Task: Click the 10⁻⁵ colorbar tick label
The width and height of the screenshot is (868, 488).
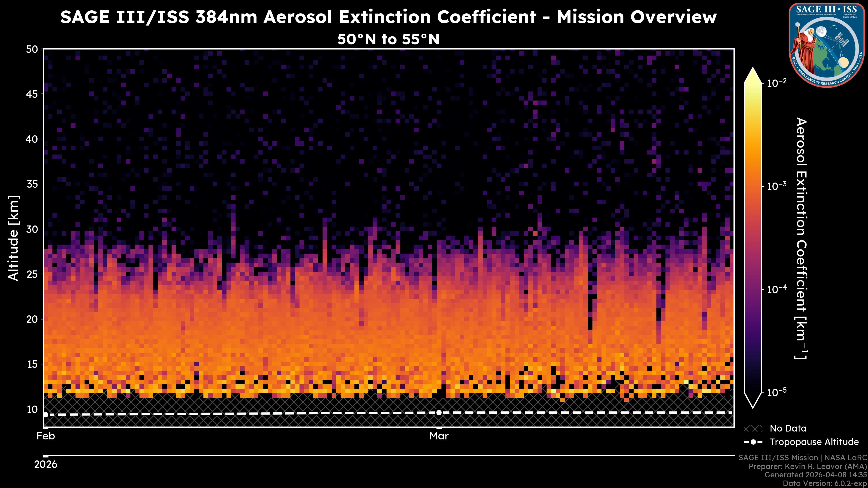Action: click(x=777, y=392)
